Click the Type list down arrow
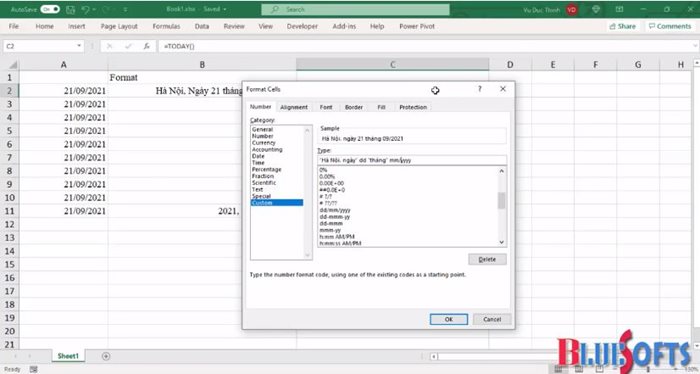This screenshot has height=374, width=700. point(502,242)
